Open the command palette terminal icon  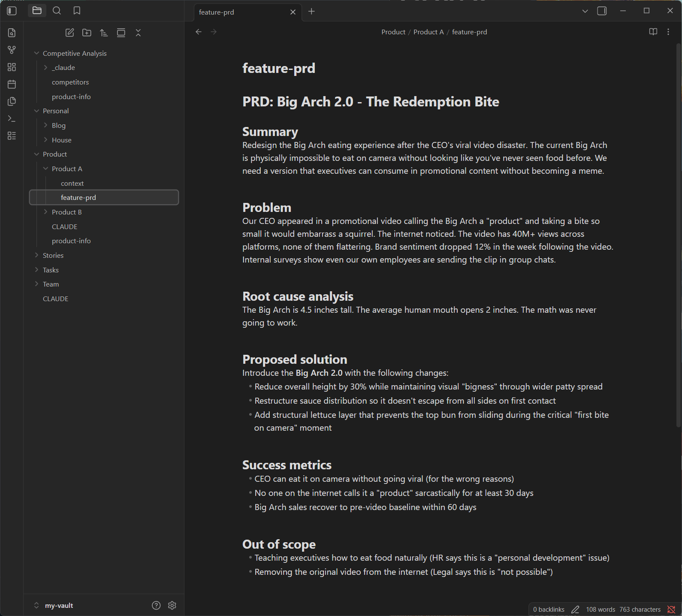[x=12, y=118]
